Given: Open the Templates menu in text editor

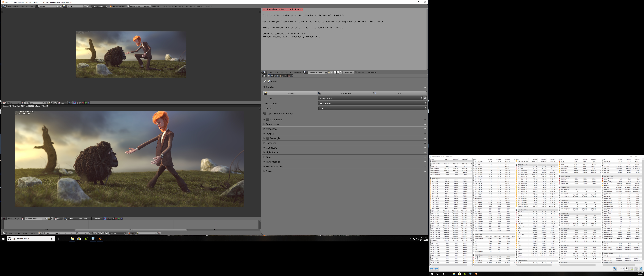Looking at the screenshot, I should click(298, 73).
